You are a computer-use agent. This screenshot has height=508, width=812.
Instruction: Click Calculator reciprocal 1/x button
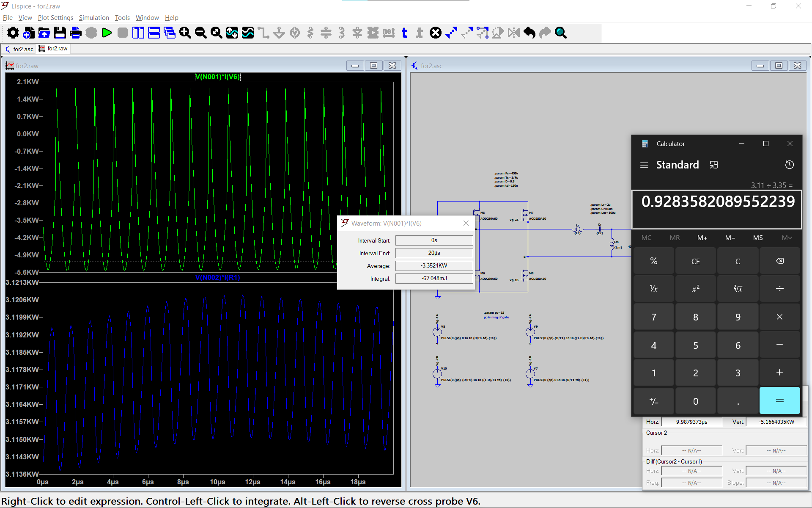click(x=653, y=289)
